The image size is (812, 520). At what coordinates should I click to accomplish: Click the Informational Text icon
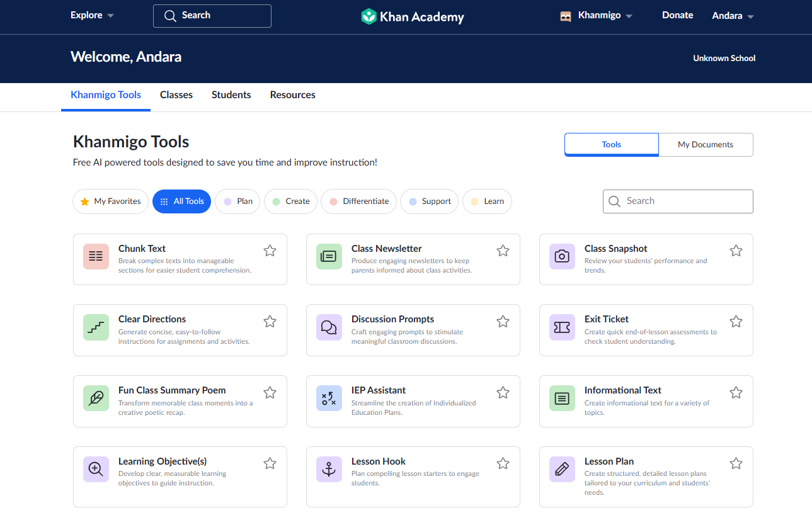click(x=562, y=398)
